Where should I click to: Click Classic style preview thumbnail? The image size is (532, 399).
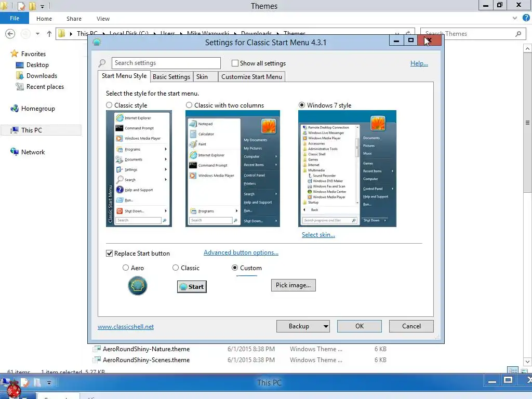pyautogui.click(x=139, y=169)
